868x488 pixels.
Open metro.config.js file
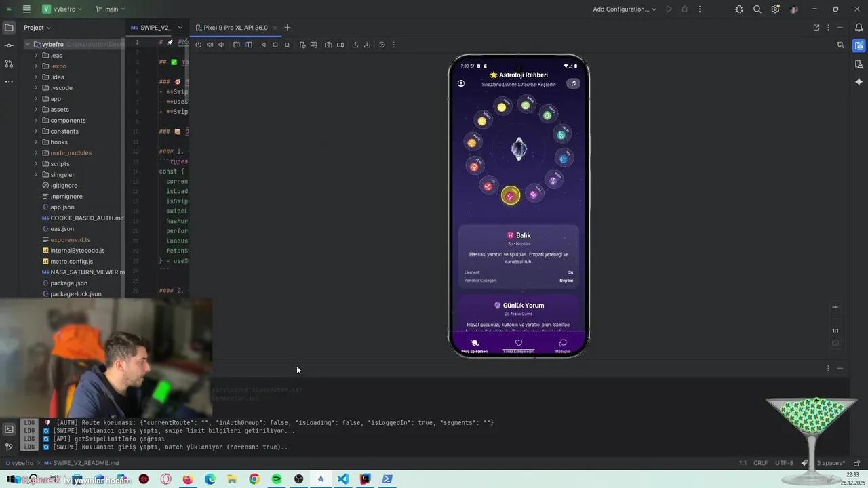tap(72, 262)
